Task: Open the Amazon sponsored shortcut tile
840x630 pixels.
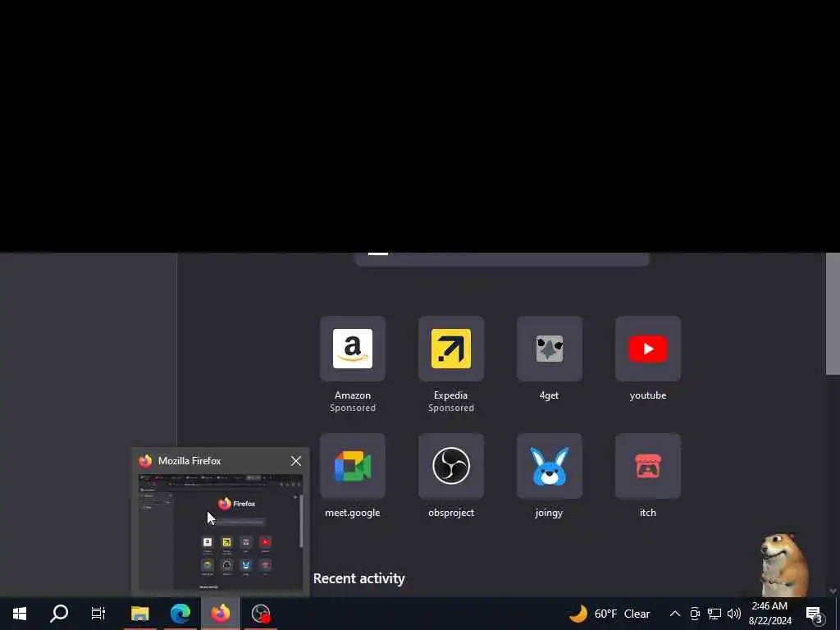Action: (x=353, y=349)
